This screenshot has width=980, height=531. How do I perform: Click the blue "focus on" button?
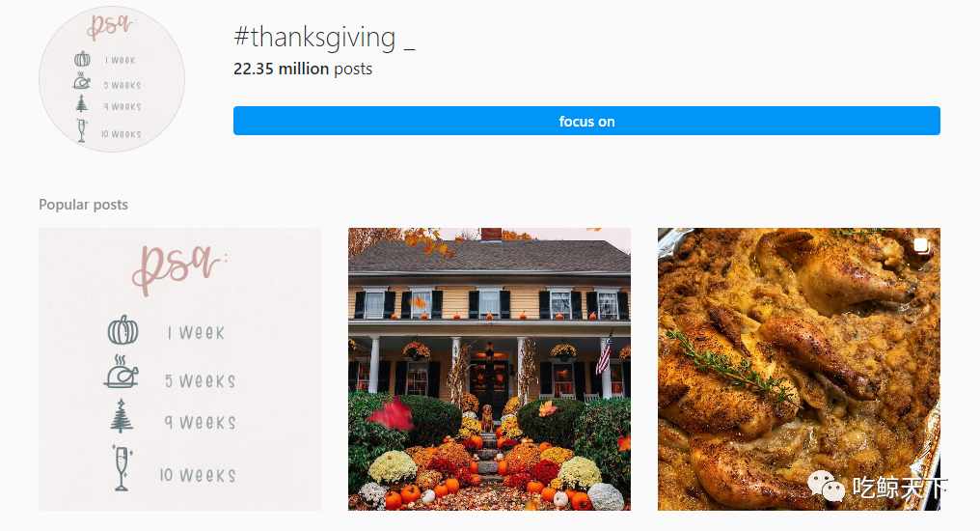[586, 121]
